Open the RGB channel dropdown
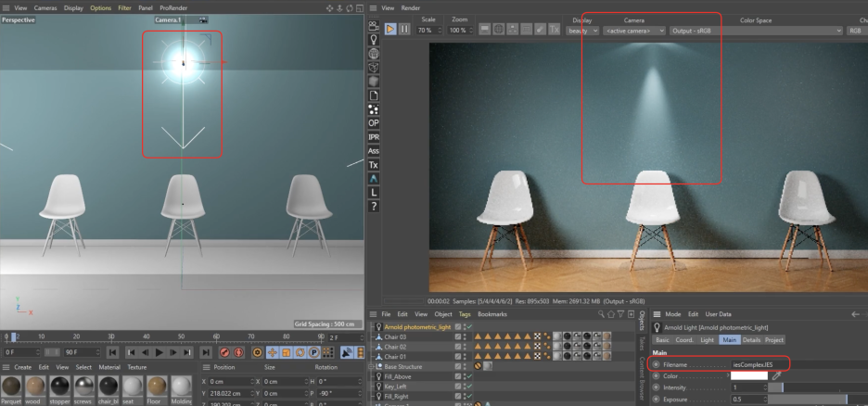 857,31
